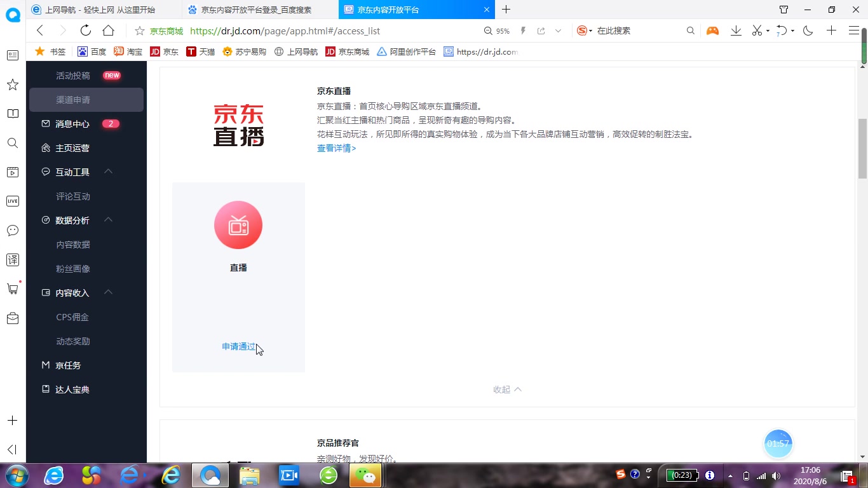Open WeChat from the Windows taskbar

[x=365, y=475]
